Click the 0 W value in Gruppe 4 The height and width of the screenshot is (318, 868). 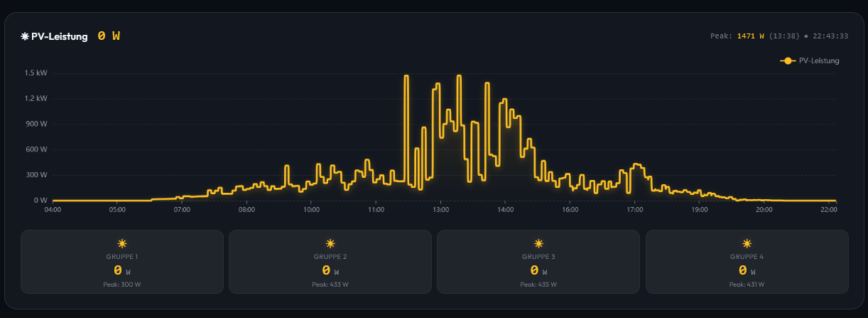click(747, 270)
